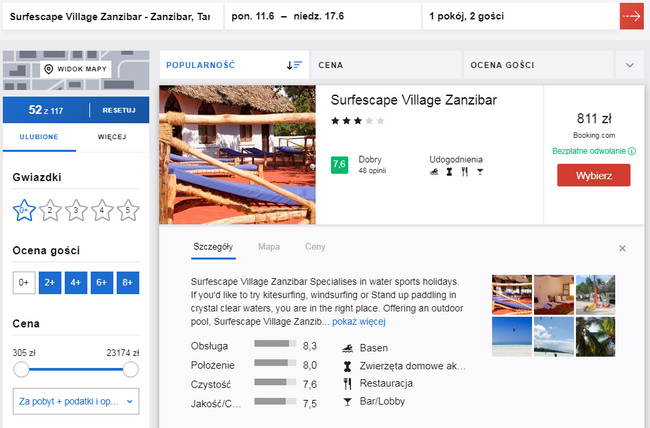Click the Wybierz button

(x=593, y=175)
